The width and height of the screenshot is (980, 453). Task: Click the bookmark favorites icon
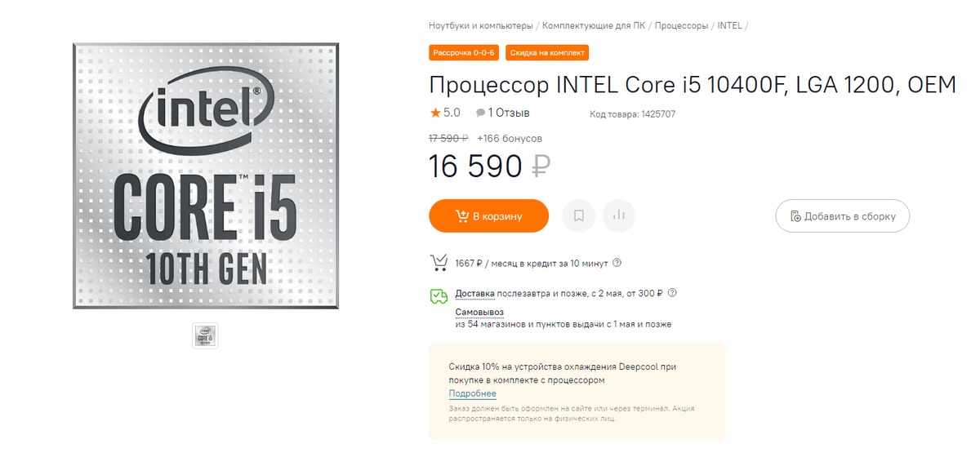[x=578, y=216]
